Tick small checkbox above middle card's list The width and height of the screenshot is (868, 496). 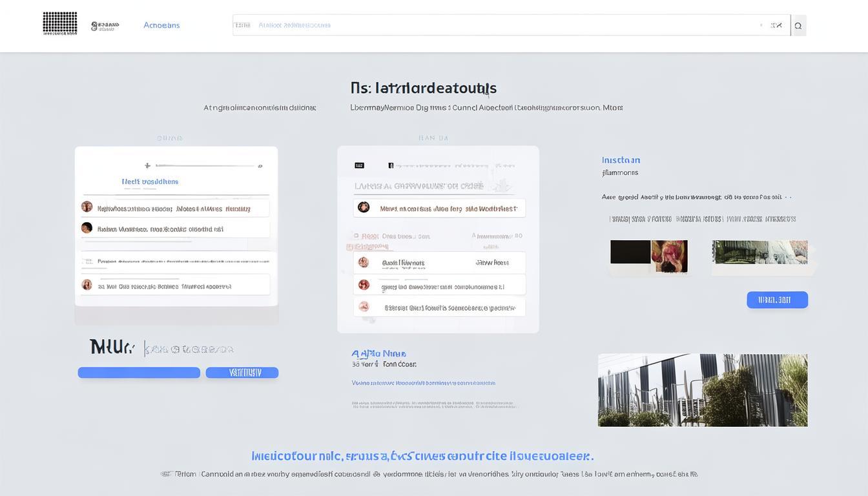[356, 236]
